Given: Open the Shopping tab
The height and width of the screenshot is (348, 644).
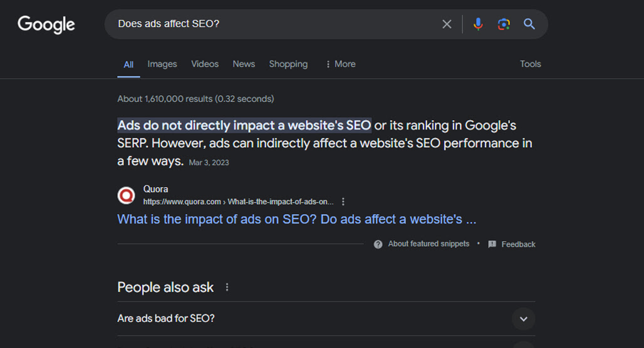Looking at the screenshot, I should point(288,64).
